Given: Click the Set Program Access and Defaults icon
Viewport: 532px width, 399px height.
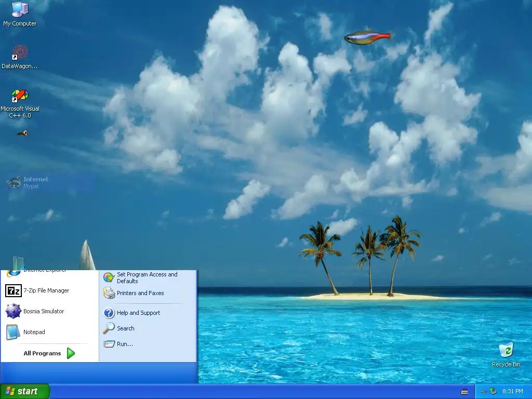Looking at the screenshot, I should (x=109, y=277).
